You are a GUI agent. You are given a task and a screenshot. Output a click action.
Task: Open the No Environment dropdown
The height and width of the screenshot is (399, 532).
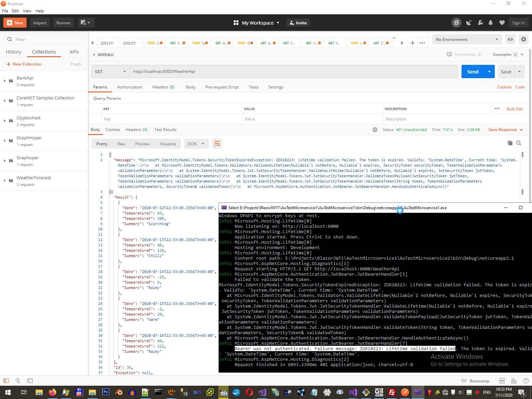pyautogui.click(x=467, y=39)
